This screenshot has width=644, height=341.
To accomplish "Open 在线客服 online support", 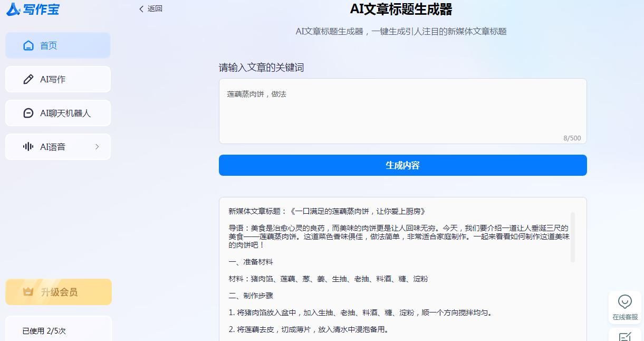I will click(625, 308).
